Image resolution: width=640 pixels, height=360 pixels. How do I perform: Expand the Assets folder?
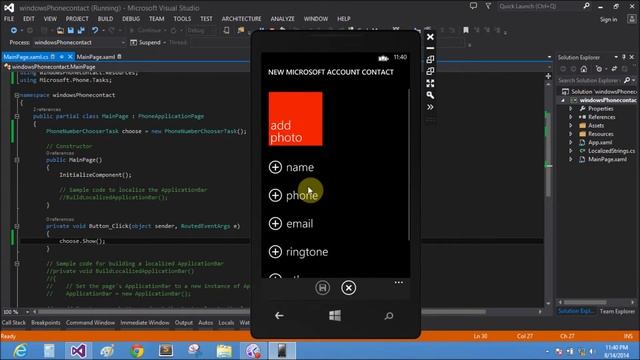coord(571,125)
